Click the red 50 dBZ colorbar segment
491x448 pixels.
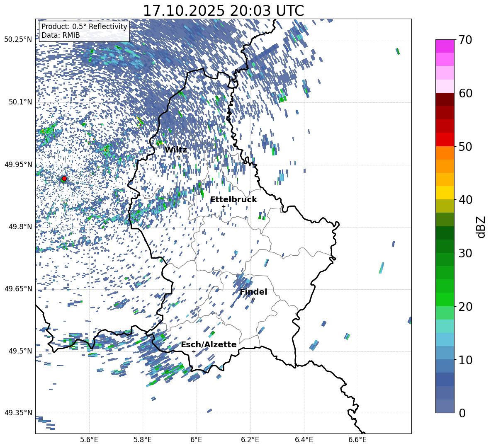pos(445,140)
